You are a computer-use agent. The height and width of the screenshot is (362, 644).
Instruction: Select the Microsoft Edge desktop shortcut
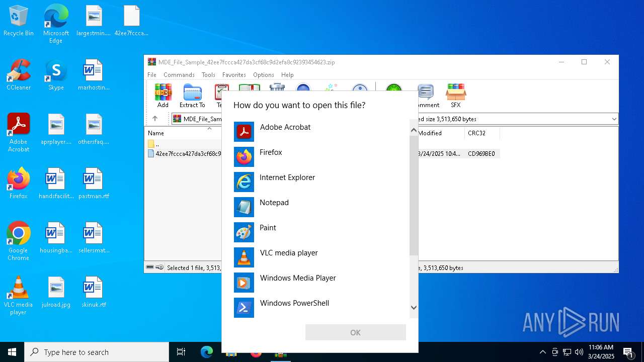[x=56, y=24]
